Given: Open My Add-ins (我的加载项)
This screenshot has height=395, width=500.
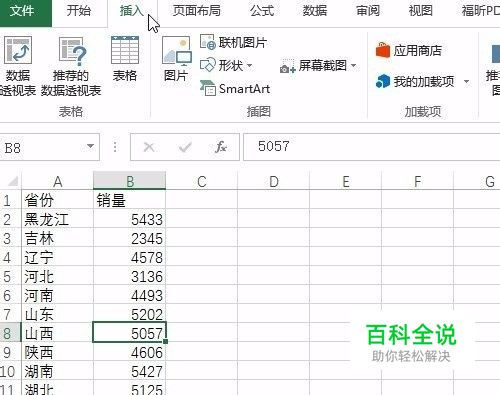Looking at the screenshot, I should (415, 81).
